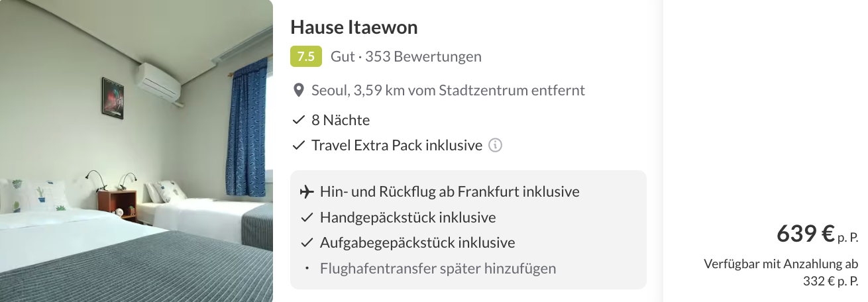This screenshot has height=302, width=868.
Task: Click Flughafentransfer später hinzufügen
Action: (437, 268)
